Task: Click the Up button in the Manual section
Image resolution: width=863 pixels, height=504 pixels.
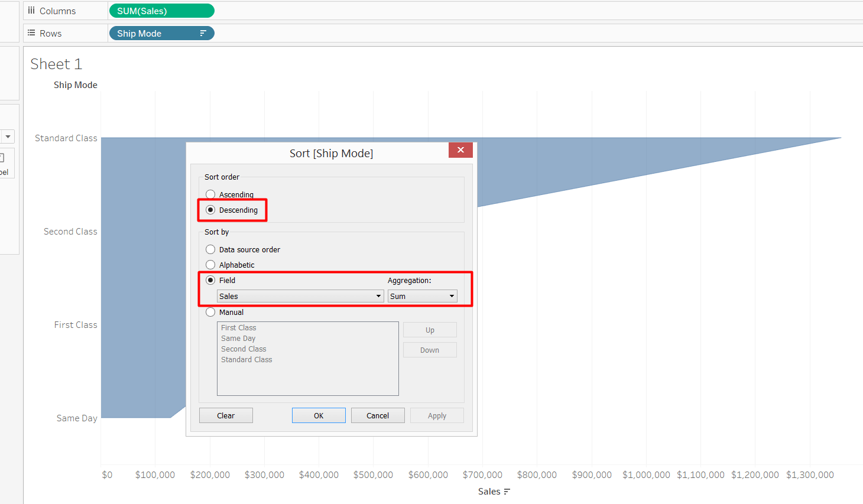Action: pyautogui.click(x=430, y=329)
